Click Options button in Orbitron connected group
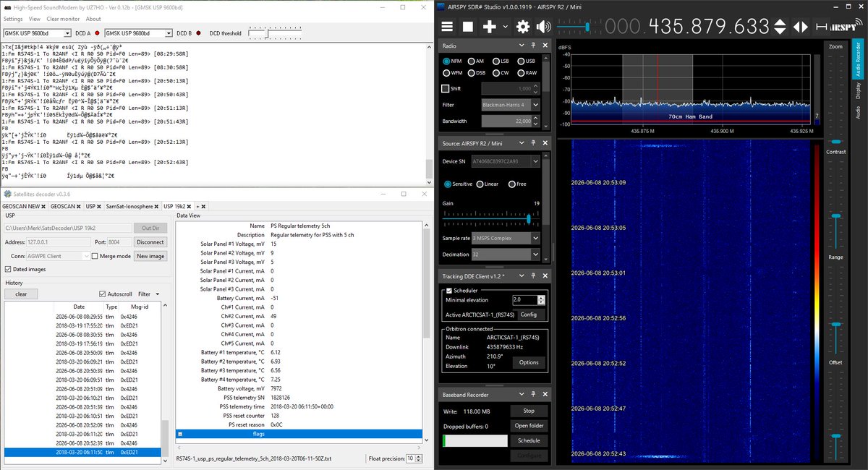 click(x=529, y=363)
